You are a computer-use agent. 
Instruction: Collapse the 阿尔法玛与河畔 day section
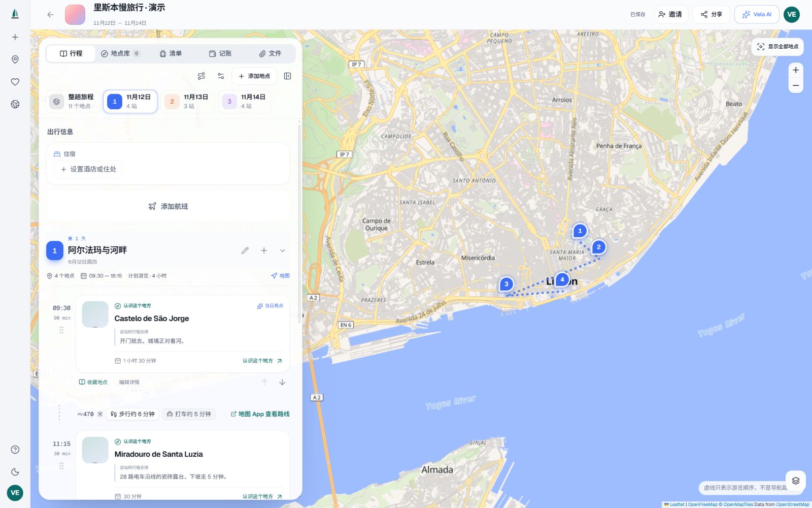[283, 250]
